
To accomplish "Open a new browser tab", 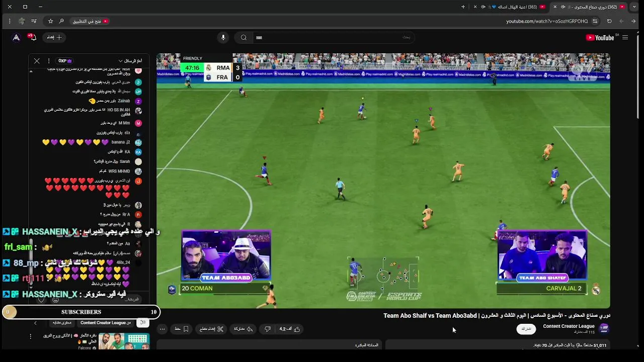I will tap(463, 7).
